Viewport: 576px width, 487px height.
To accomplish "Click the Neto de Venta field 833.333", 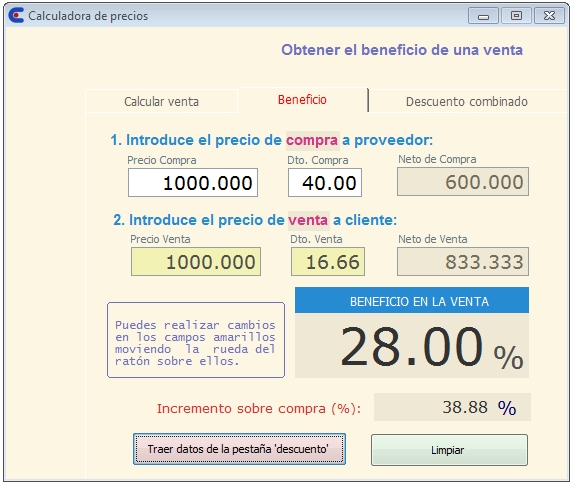I will [x=463, y=261].
